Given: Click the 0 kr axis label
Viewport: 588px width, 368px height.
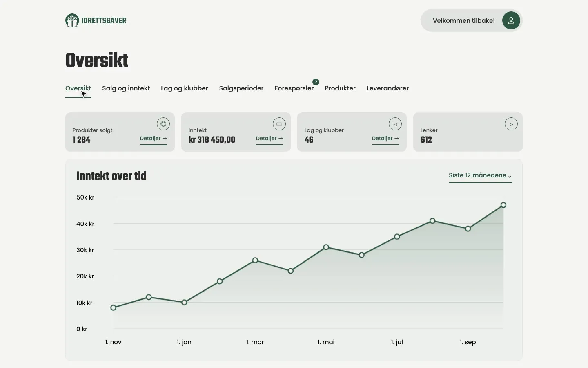Looking at the screenshot, I should click(82, 329).
